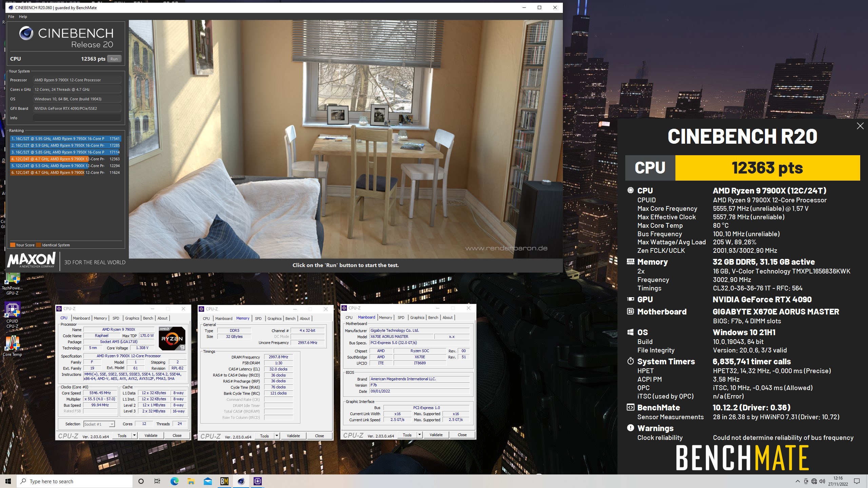
Task: Switch to Cinebench taskbar icon
Action: pos(241,481)
